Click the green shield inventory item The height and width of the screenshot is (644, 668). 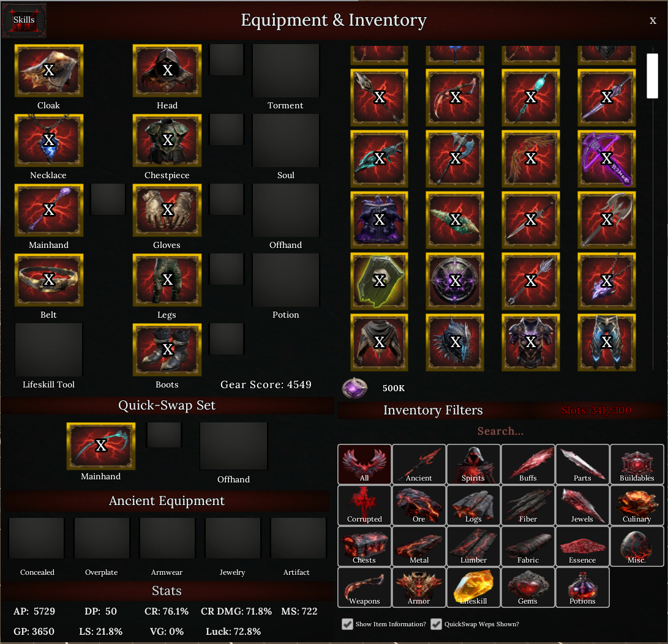pyautogui.click(x=379, y=281)
